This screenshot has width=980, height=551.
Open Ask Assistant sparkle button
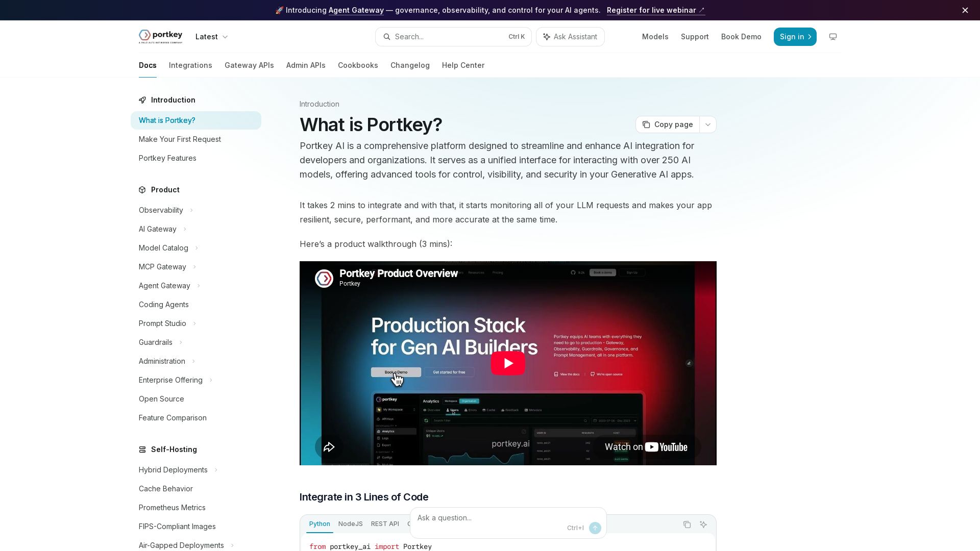[570, 37]
